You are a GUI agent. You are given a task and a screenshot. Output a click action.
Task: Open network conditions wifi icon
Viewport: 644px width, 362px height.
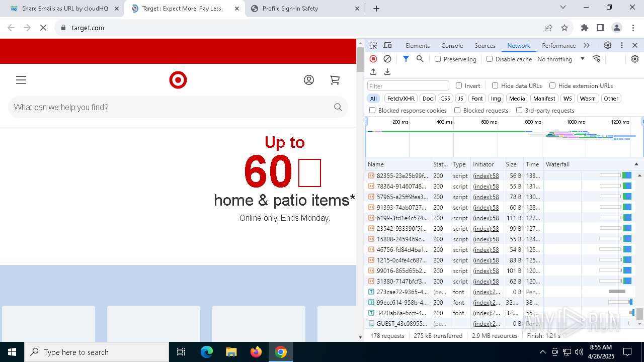597,59
